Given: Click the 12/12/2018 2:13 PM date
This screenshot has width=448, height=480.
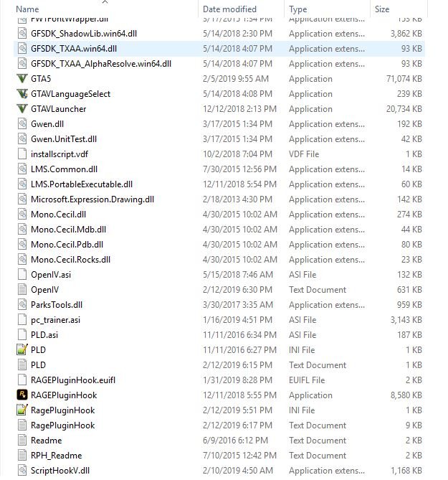Looking at the screenshot, I should pos(239,108).
